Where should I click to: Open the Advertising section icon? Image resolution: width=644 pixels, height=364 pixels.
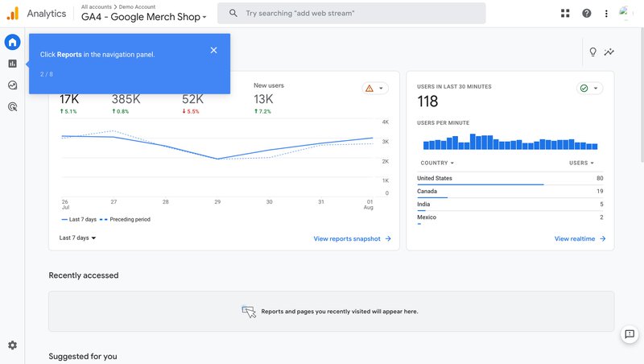[x=12, y=106]
